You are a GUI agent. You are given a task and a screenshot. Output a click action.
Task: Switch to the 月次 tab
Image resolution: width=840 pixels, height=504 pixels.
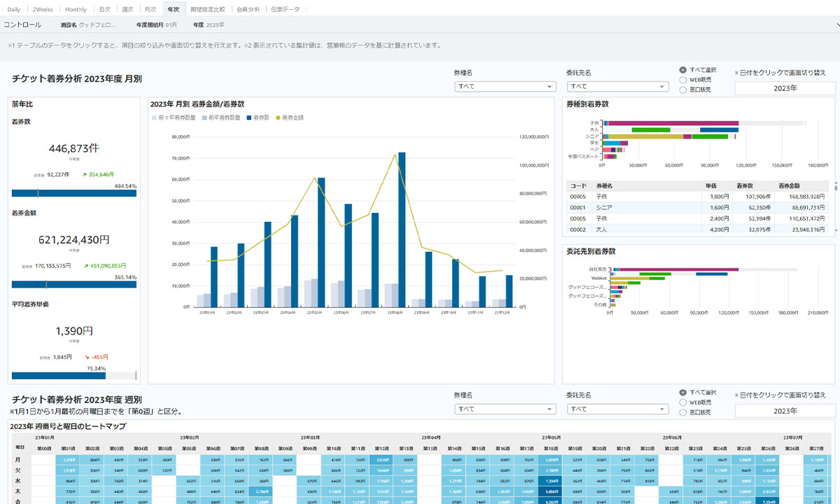(150, 9)
